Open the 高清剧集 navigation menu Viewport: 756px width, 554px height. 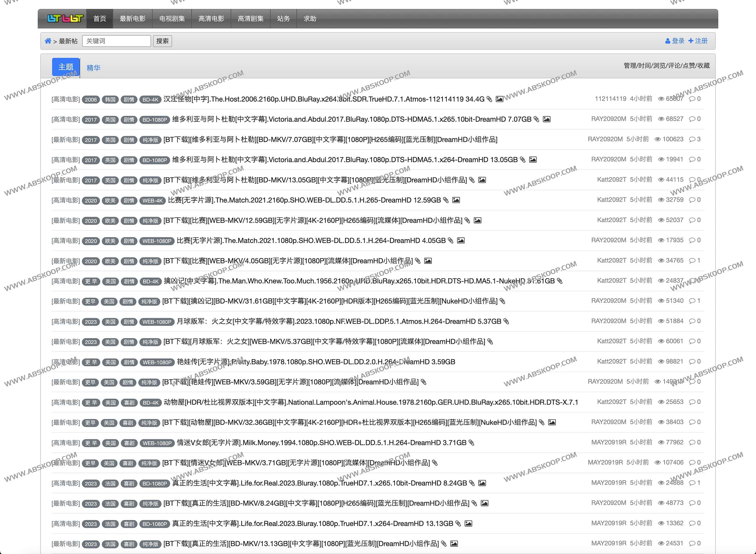[250, 18]
